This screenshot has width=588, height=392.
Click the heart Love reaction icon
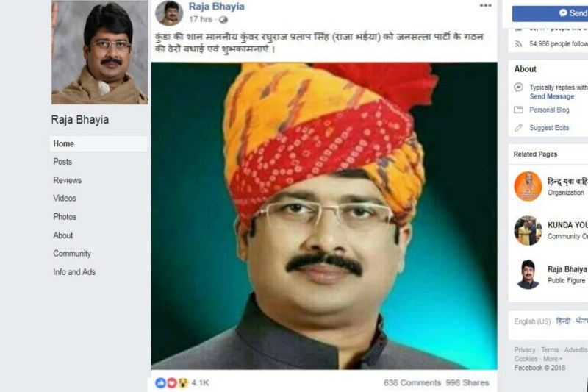tap(172, 383)
